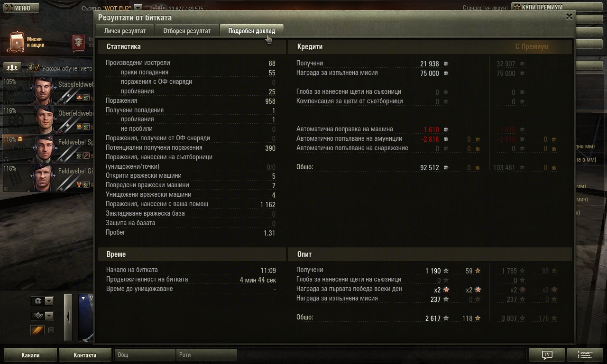Click the red book icon beside Мисии
Viewport: 607px width, 364px height.
pos(78,43)
